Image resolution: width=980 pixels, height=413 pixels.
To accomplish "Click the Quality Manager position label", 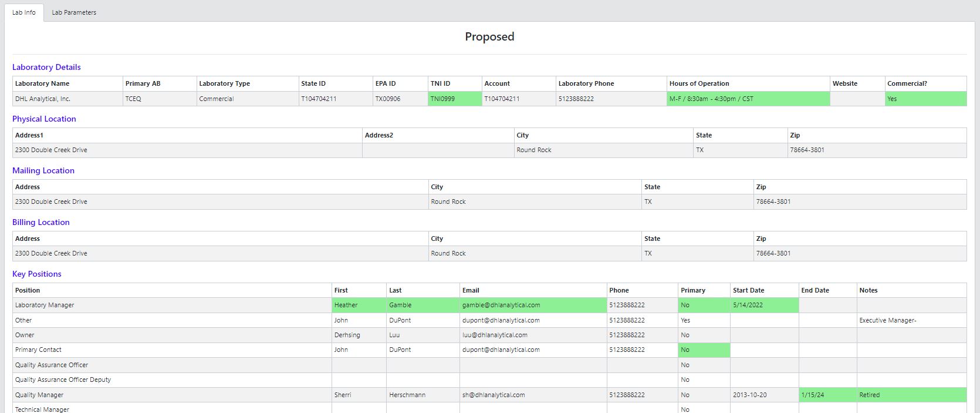I will [39, 395].
